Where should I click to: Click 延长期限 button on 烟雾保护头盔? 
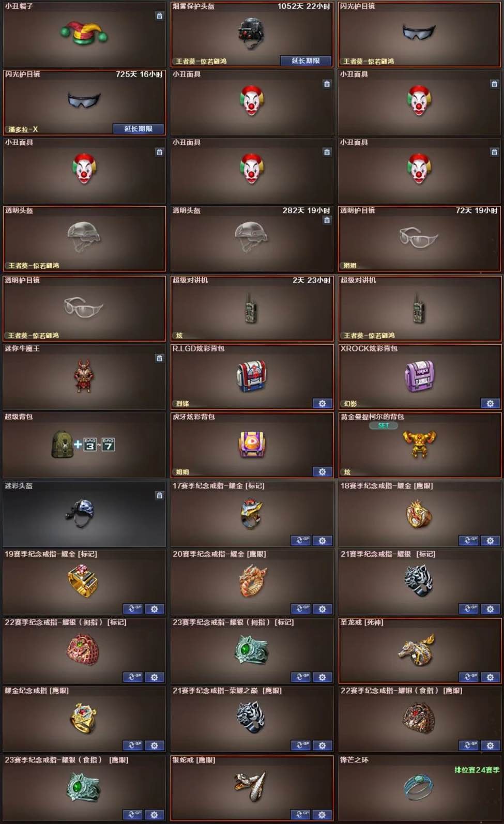click(x=306, y=60)
